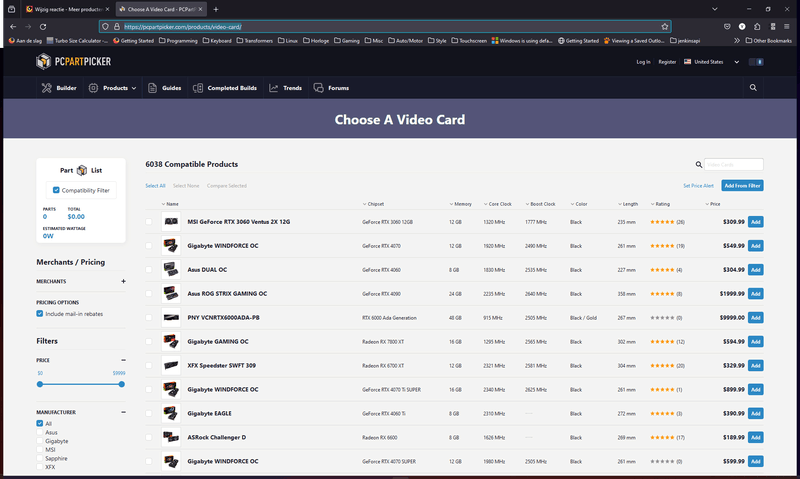
Task: Toggle the dark mode switch in header
Action: coord(756,62)
